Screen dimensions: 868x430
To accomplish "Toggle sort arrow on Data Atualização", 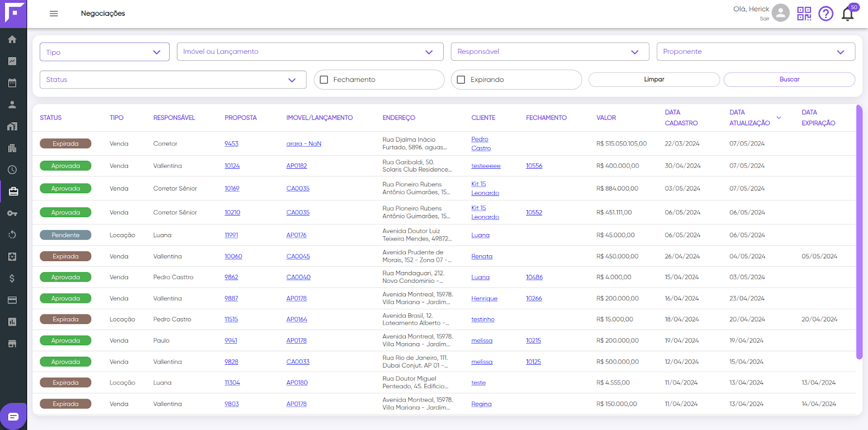I will tap(779, 118).
